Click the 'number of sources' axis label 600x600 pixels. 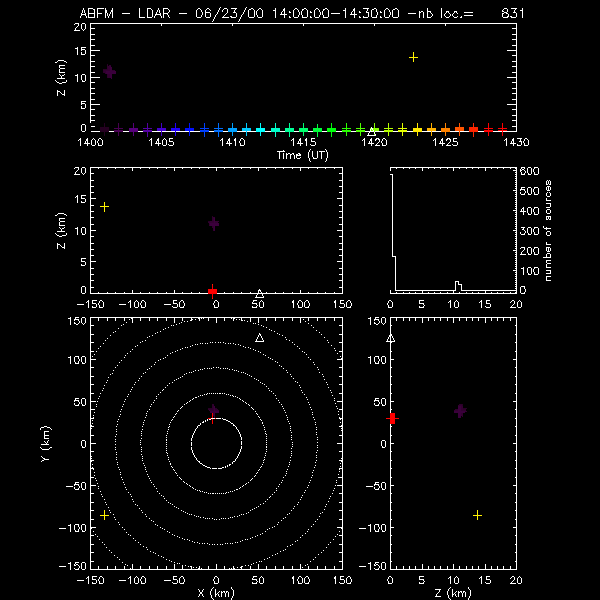coord(548,231)
